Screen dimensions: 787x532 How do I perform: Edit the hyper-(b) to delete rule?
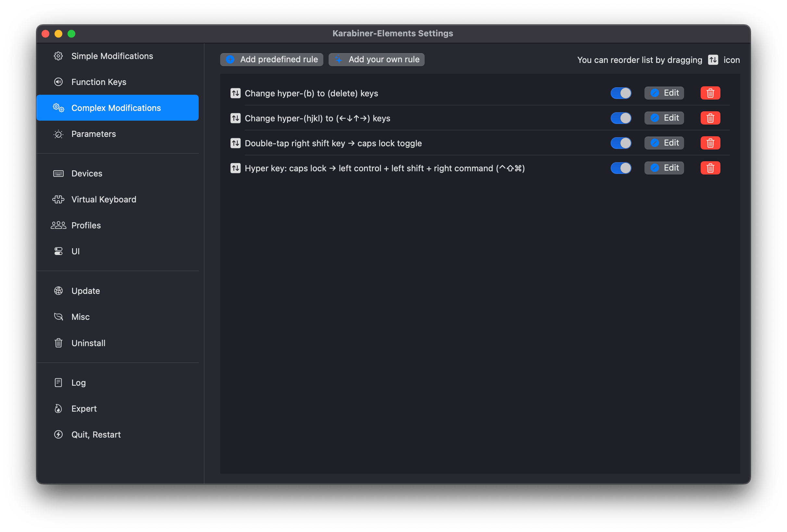664,93
